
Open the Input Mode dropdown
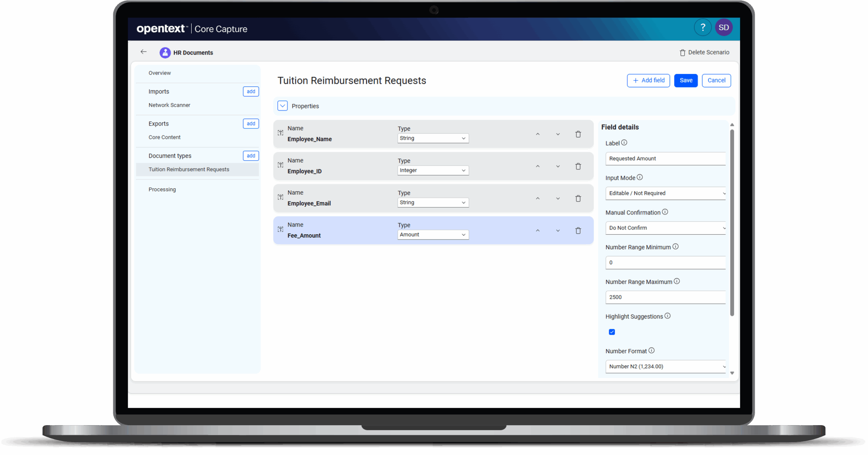(666, 194)
